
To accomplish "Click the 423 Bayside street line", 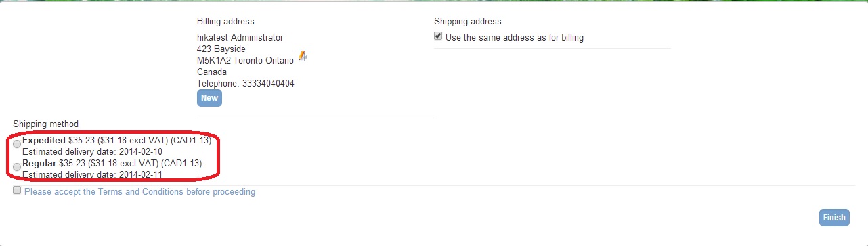I will coord(221,49).
